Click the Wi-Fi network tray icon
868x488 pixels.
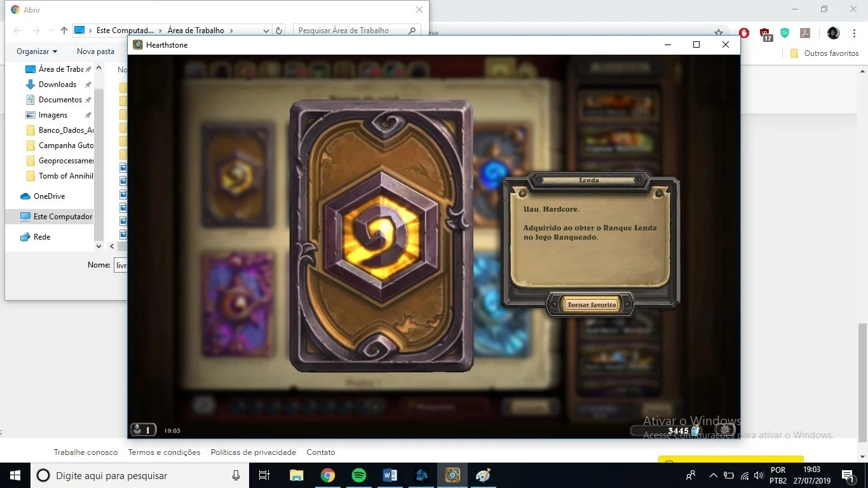[x=744, y=475]
